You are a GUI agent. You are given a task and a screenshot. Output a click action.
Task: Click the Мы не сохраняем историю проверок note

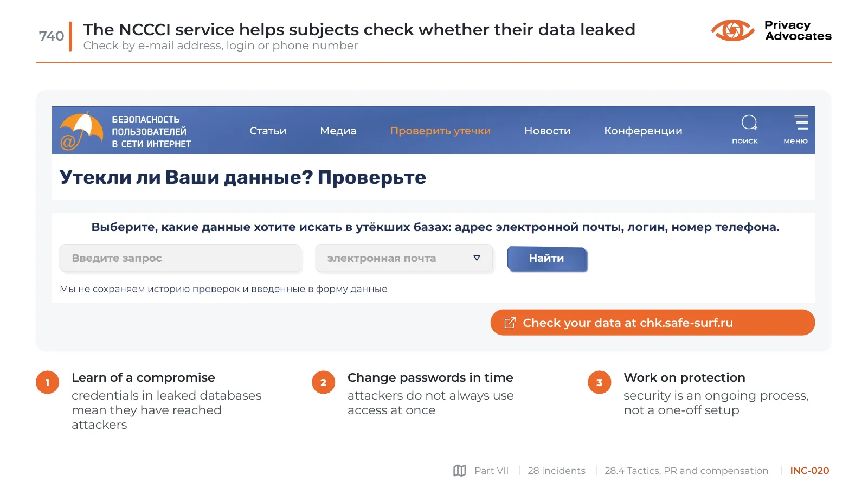click(223, 289)
